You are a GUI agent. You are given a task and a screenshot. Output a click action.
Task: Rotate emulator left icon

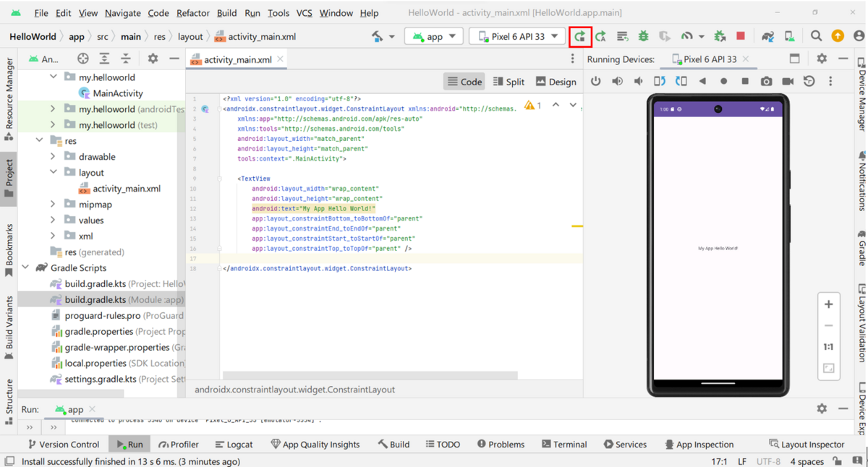(x=660, y=82)
